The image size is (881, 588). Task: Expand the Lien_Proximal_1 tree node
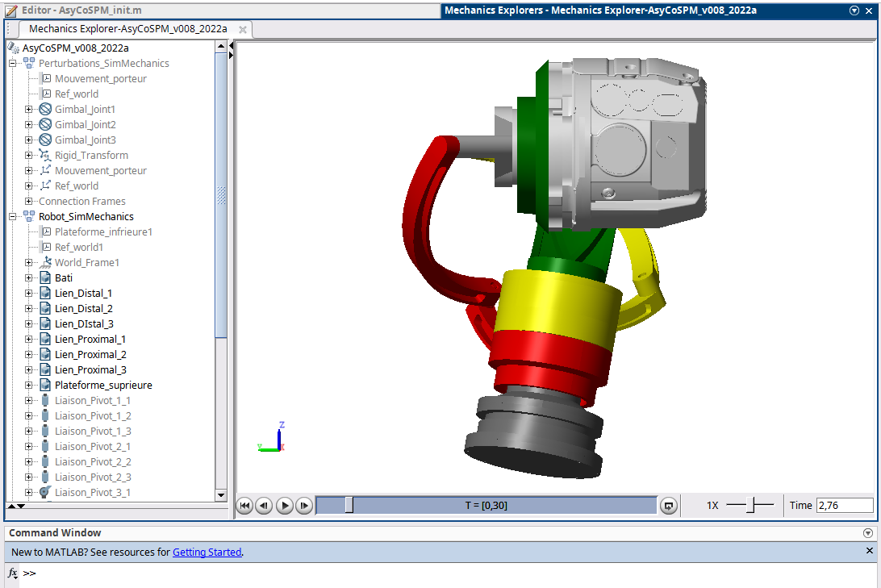[x=29, y=339]
